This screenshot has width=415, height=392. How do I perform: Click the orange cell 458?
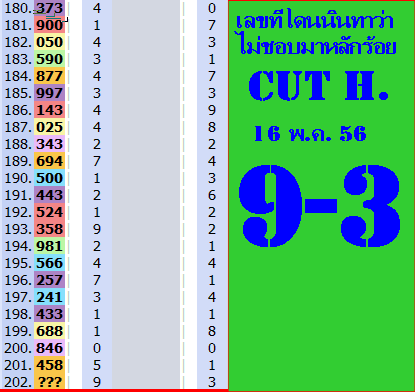(49, 365)
